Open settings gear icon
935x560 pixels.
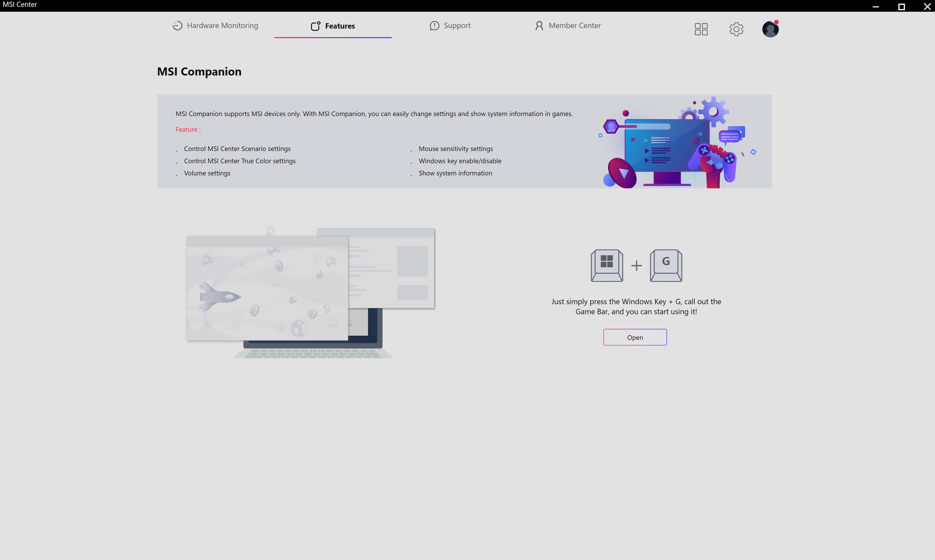coord(736,29)
